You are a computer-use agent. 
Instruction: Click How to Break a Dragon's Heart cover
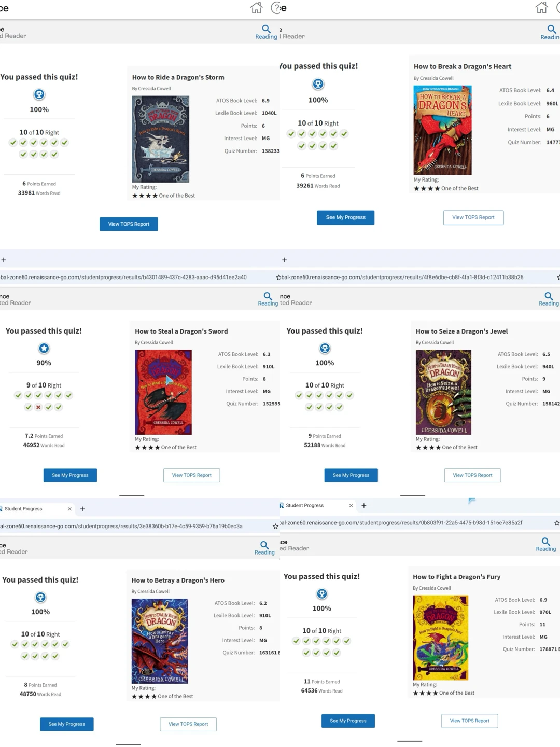(442, 130)
